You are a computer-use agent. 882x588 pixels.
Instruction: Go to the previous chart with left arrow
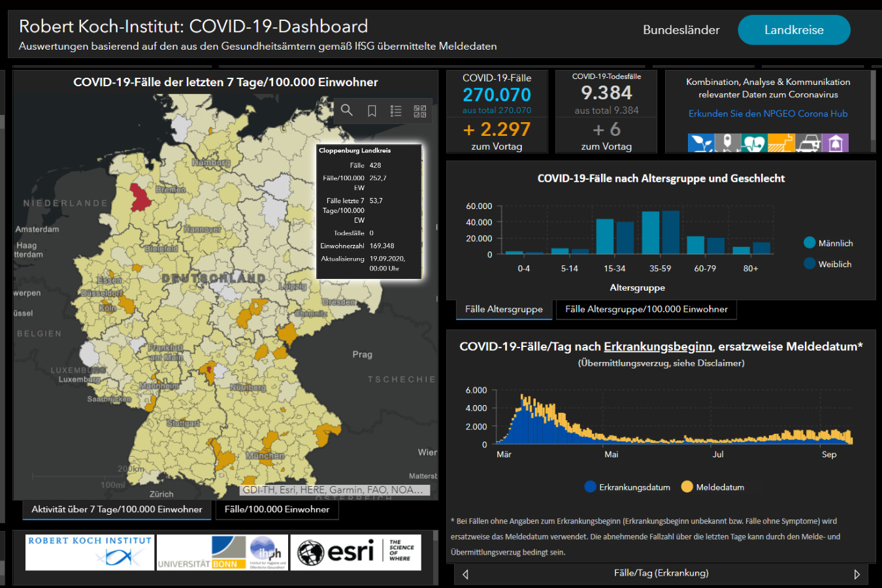(465, 574)
